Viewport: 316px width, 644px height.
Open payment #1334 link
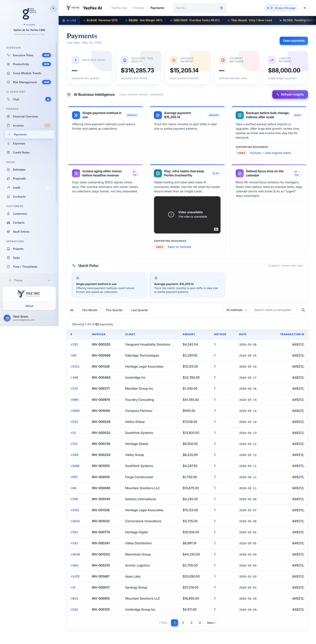point(75,367)
